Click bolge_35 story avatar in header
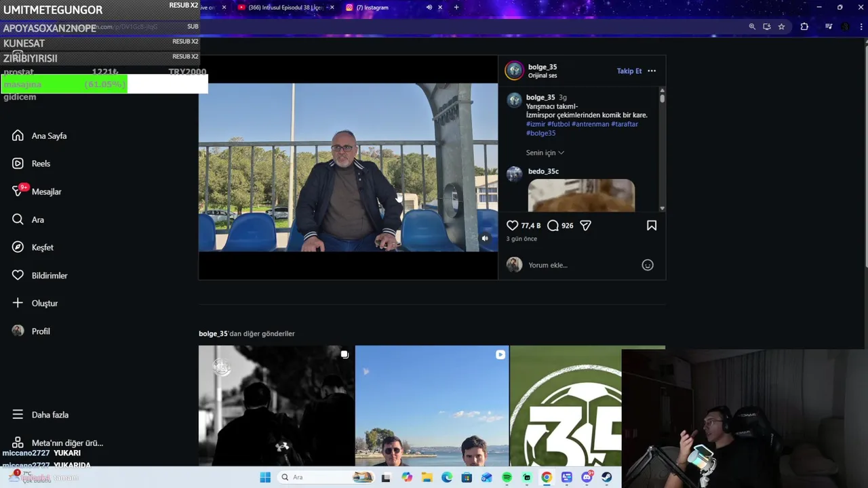This screenshot has width=868, height=488. [x=515, y=70]
